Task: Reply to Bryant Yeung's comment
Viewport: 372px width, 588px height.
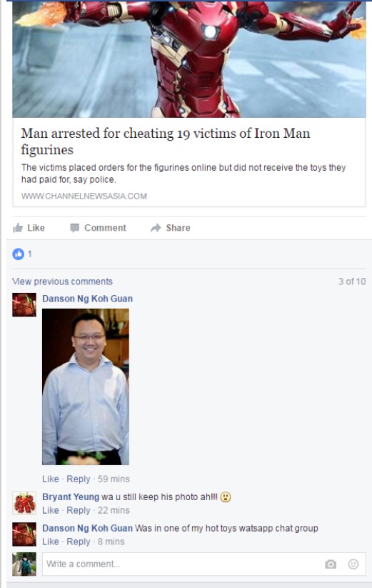Action: click(x=79, y=510)
